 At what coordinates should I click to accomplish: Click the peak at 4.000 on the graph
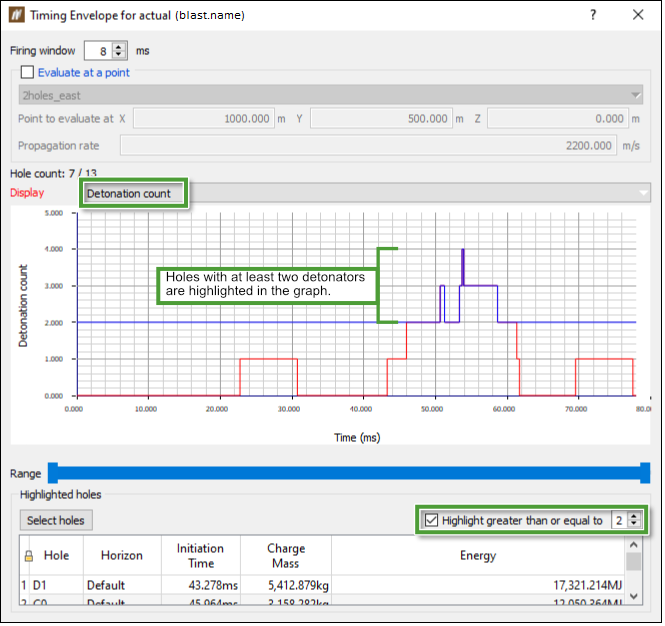click(x=463, y=249)
